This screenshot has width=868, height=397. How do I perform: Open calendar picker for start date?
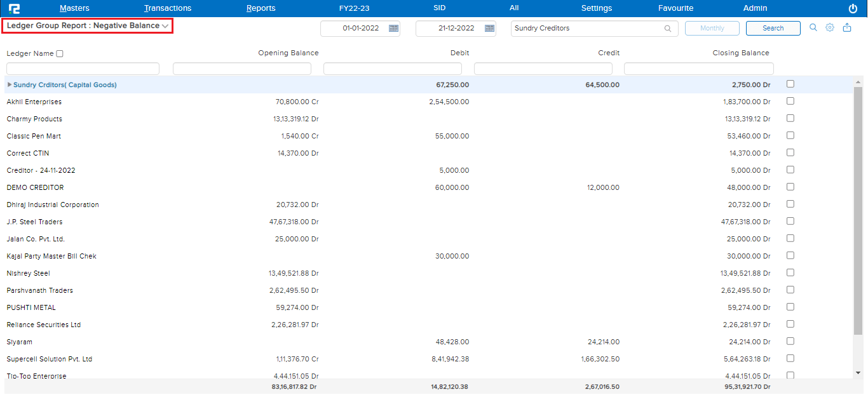click(393, 28)
